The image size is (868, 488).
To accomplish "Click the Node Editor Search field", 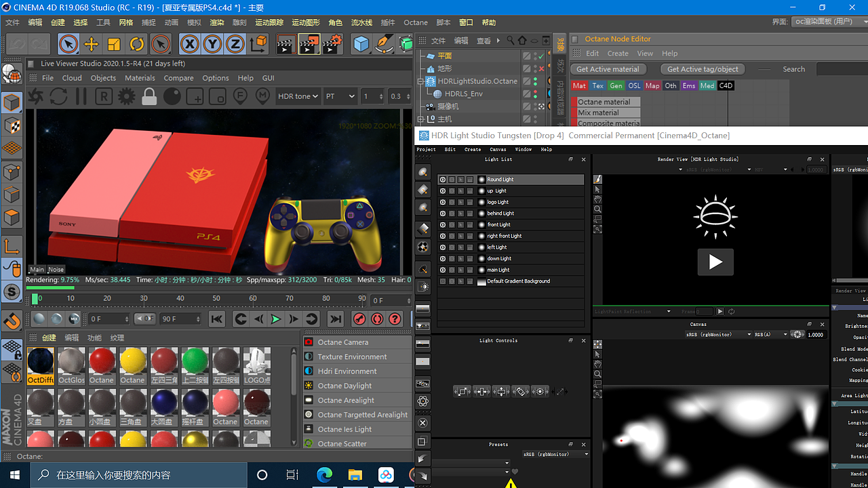I will coord(842,69).
